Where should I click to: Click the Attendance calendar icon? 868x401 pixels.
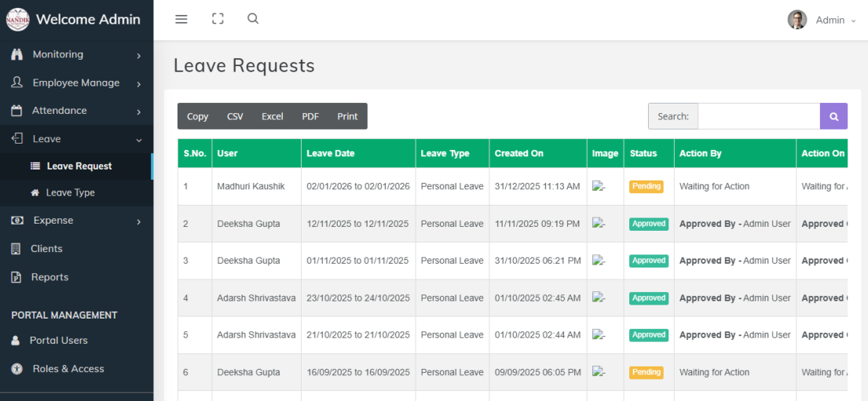[16, 111]
